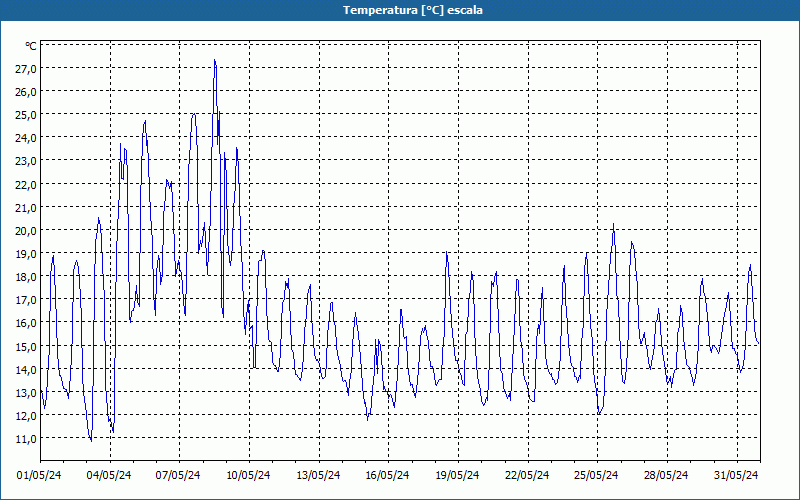
Task: Select the 12,0 y-axis label
Action: pos(26,416)
